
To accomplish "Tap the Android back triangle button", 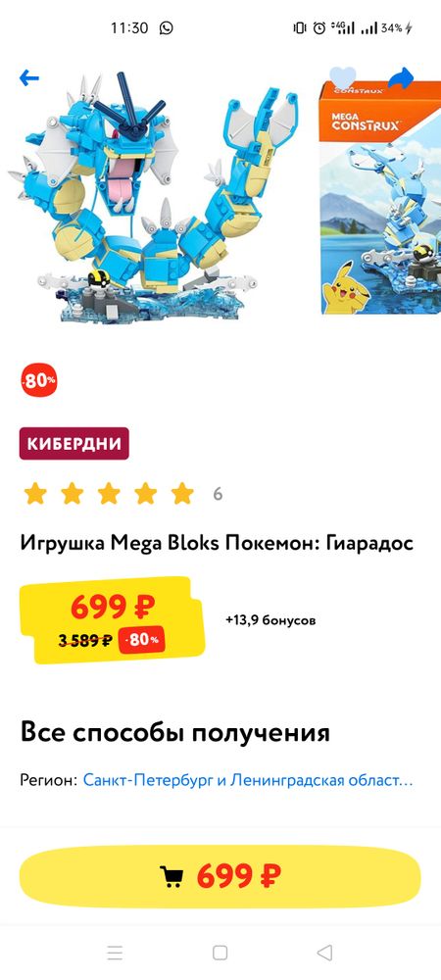I will click(324, 953).
